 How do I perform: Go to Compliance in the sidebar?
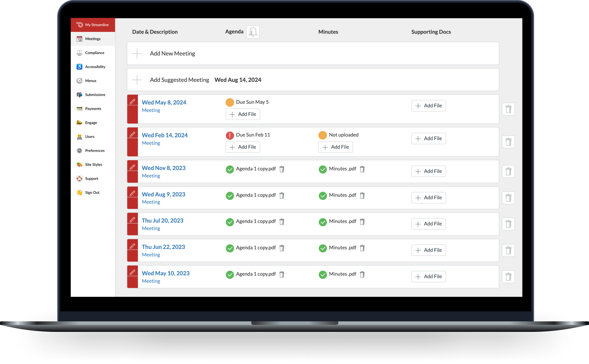(93, 53)
